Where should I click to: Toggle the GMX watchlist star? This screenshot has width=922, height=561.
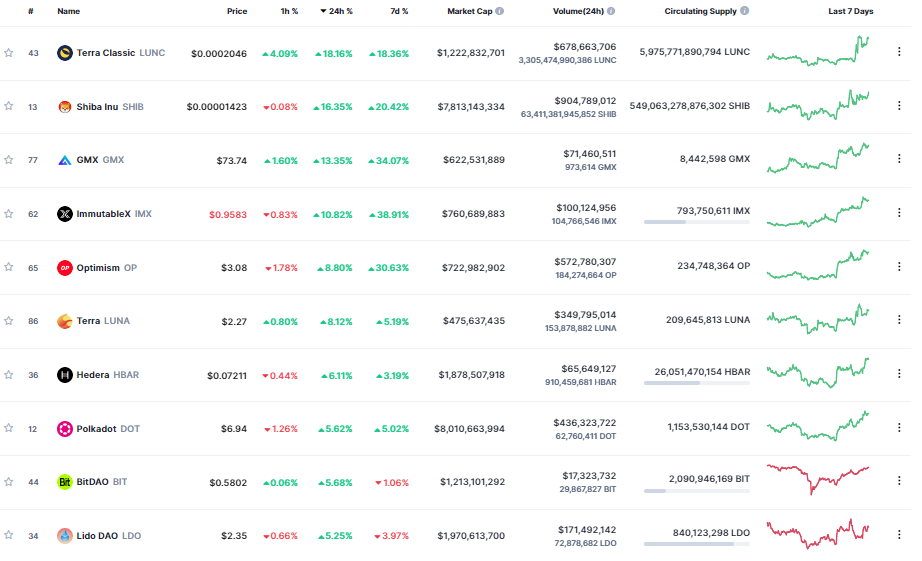[x=9, y=160]
